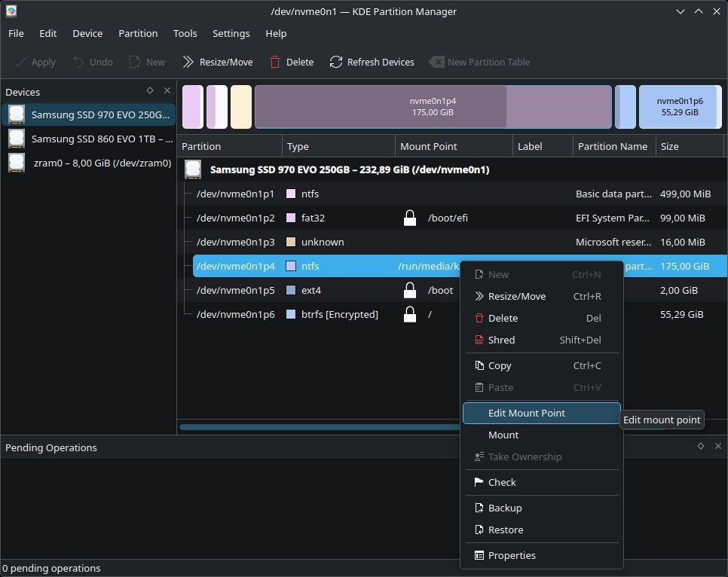Click the nvme0n1p6 block in partition bar

tap(681, 107)
